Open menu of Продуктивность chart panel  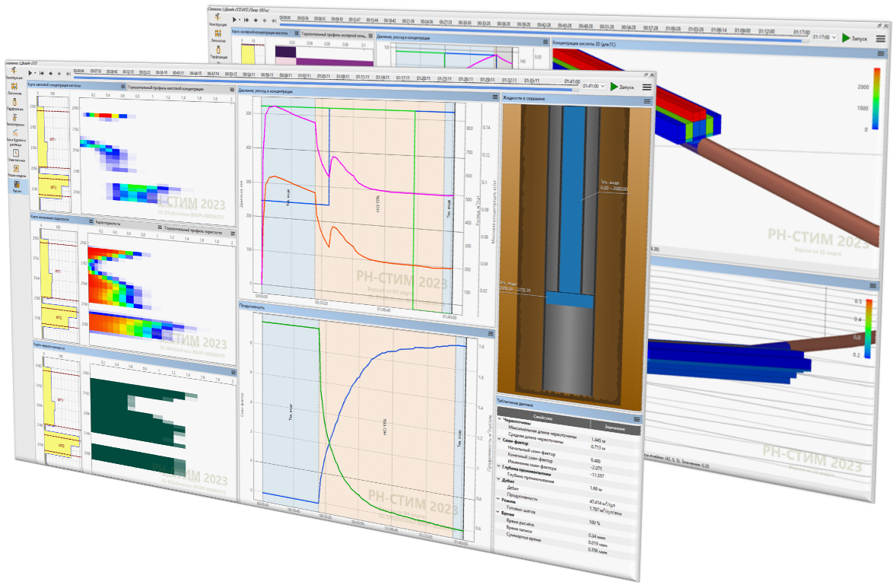tap(490, 333)
